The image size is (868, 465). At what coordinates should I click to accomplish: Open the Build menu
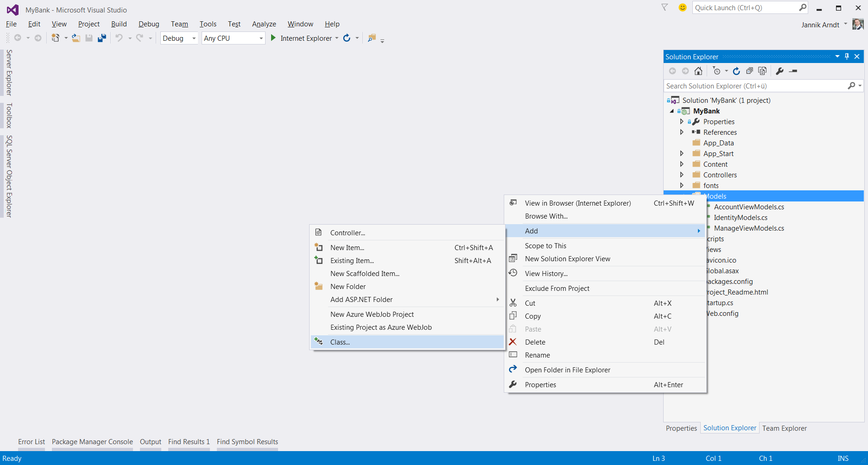[119, 24]
